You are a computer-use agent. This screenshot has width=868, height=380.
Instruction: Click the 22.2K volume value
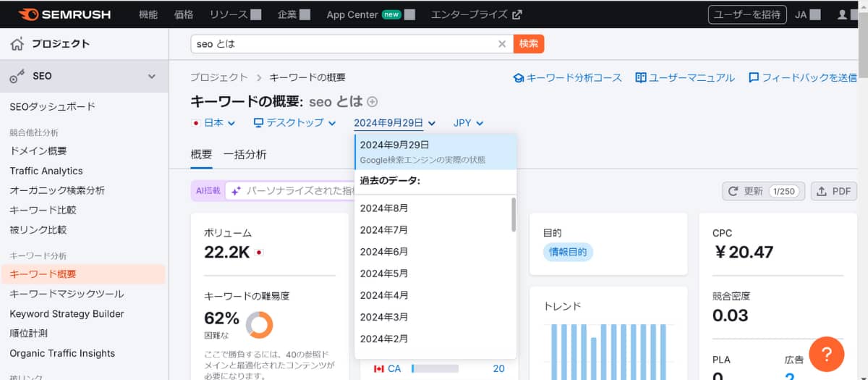click(227, 253)
